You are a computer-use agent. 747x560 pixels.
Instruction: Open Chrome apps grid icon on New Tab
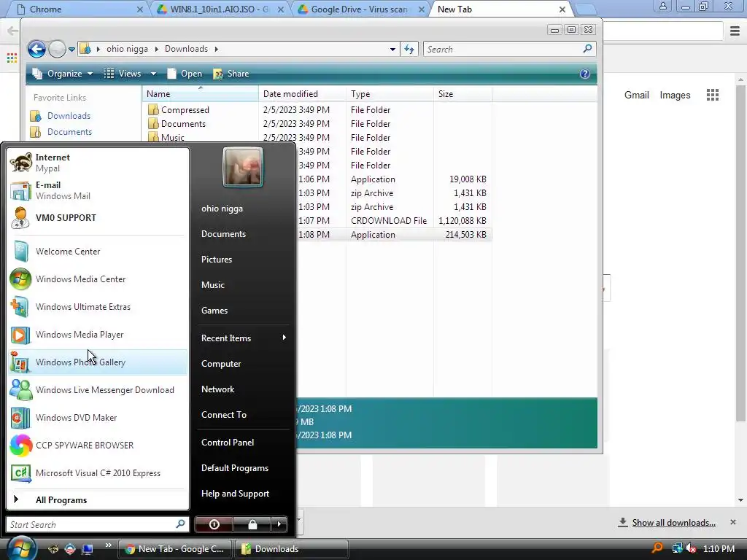pyautogui.click(x=713, y=95)
